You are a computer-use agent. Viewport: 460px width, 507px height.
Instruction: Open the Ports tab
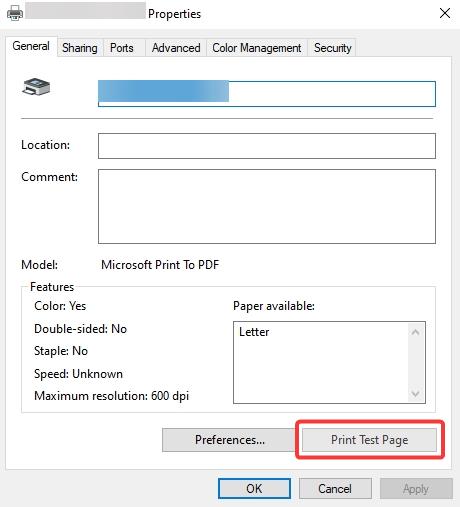[122, 48]
